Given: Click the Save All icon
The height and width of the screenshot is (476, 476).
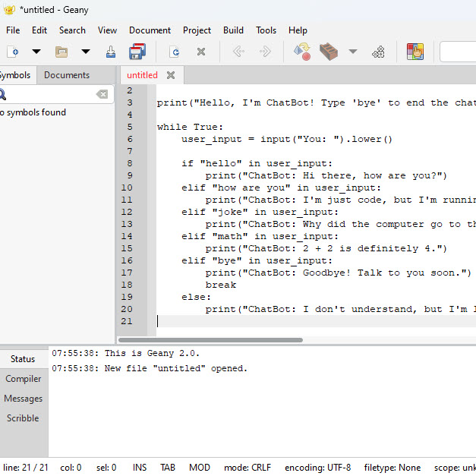Looking at the screenshot, I should (x=137, y=52).
